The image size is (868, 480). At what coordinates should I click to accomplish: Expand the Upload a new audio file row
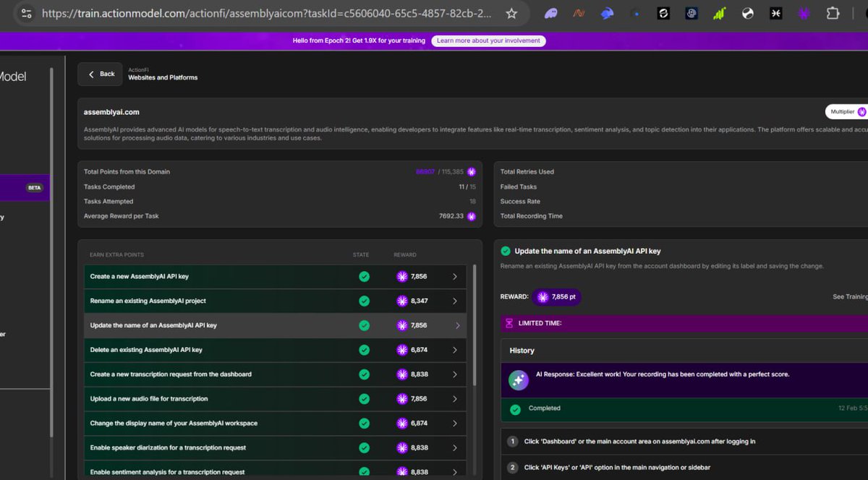click(455, 399)
